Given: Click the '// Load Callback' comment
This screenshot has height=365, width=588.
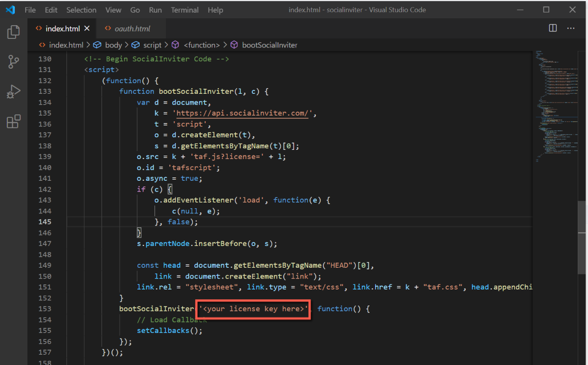Looking at the screenshot, I should tap(172, 320).
